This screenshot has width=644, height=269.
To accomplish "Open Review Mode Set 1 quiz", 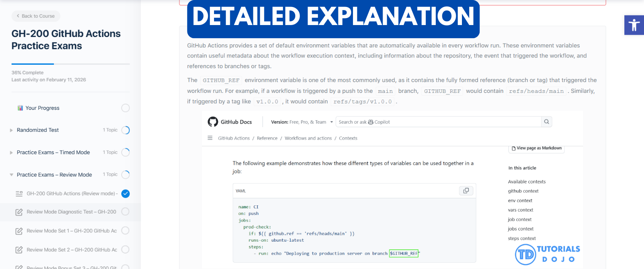I will (72, 230).
